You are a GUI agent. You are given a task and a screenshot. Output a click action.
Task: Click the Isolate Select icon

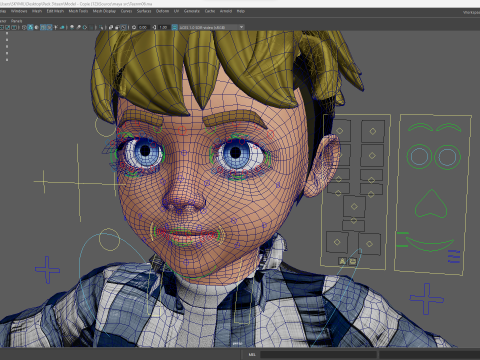point(101,27)
